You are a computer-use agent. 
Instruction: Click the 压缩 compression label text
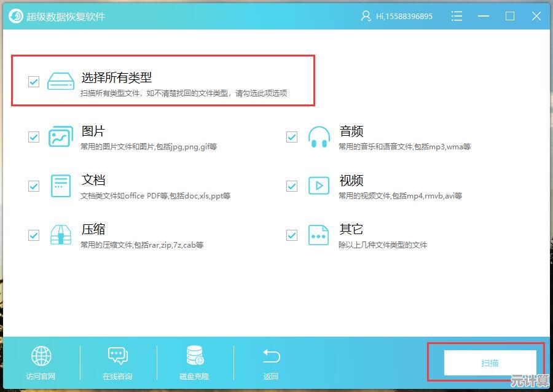(93, 229)
